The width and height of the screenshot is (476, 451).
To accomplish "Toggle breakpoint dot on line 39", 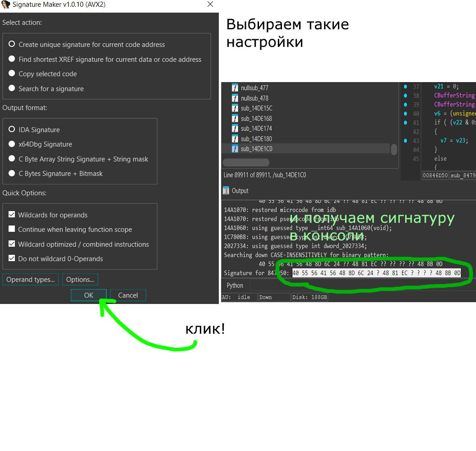I will tap(405, 104).
